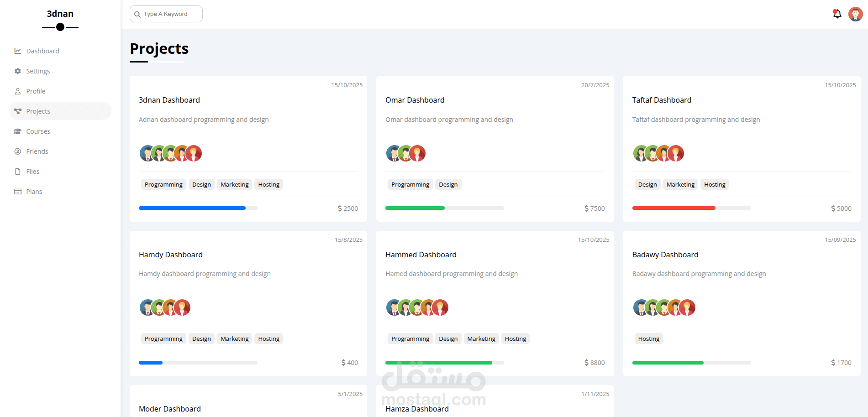Click the Marketing tag on Taftaf Dashboard

(680, 185)
